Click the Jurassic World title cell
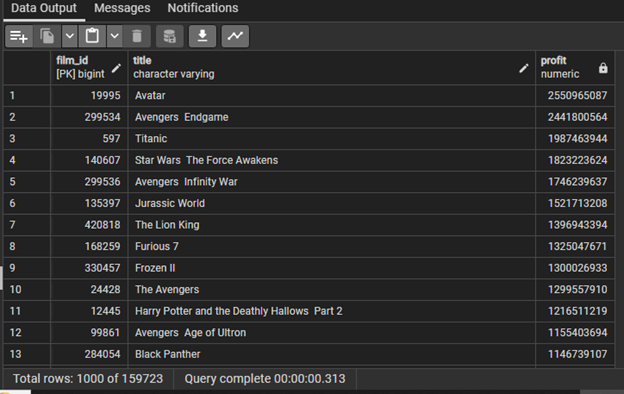The height and width of the screenshot is (394, 624). 332,203
